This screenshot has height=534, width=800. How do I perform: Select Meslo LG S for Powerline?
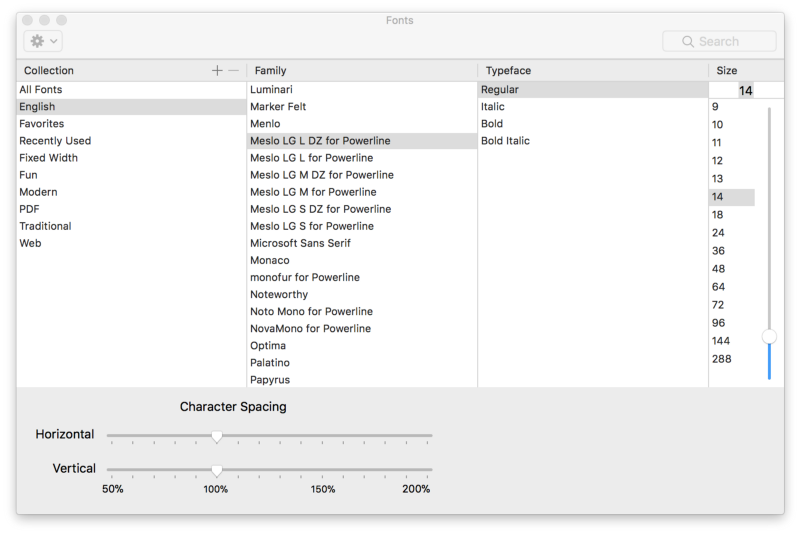pos(362,226)
